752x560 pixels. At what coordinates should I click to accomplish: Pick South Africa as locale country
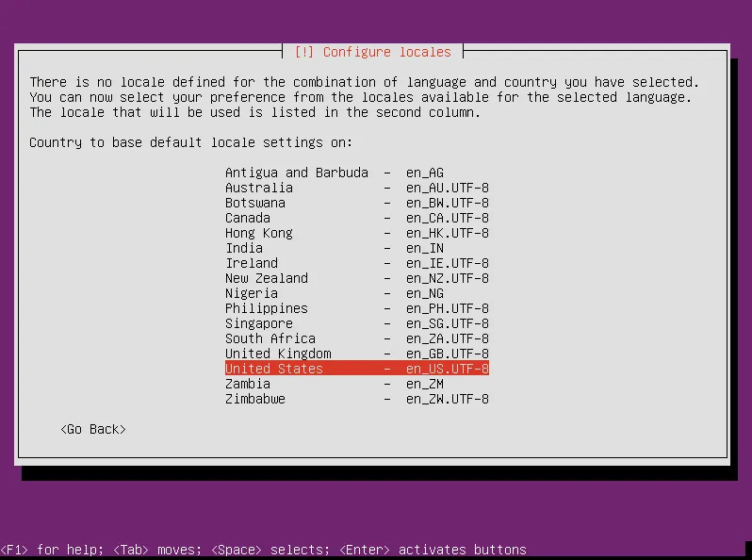point(356,338)
